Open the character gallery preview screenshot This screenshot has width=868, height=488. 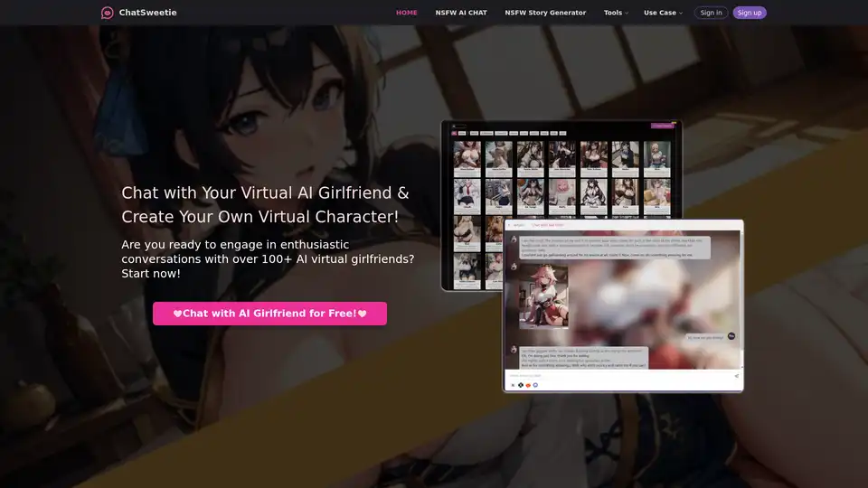click(561, 172)
